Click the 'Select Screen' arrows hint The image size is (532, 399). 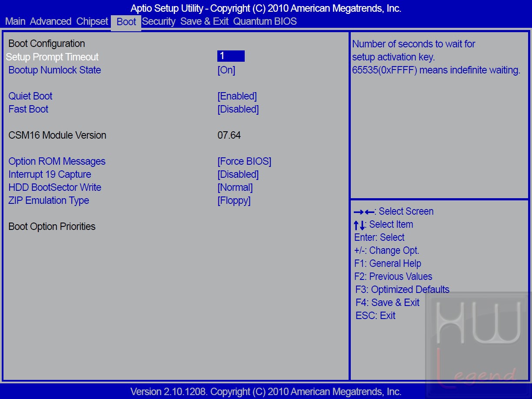pos(394,211)
